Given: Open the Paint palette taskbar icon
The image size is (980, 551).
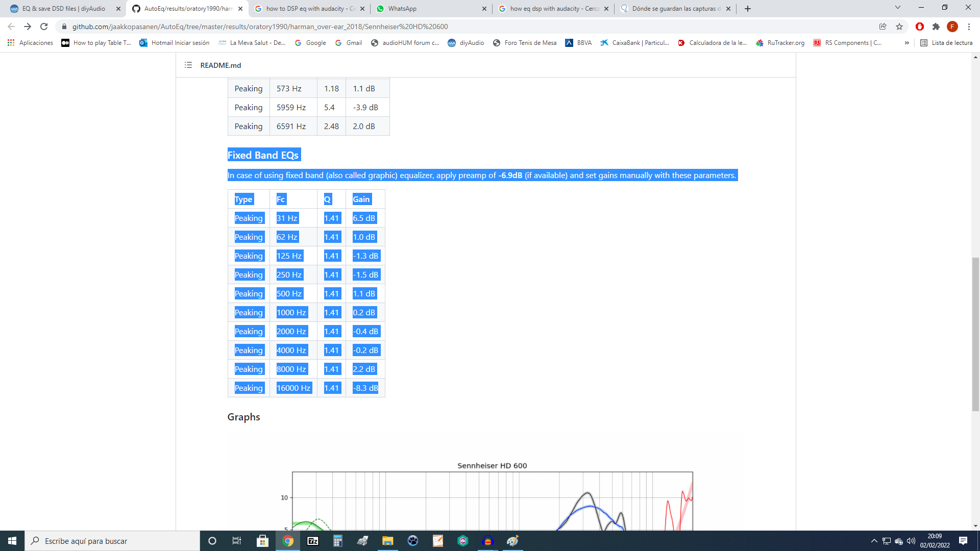Looking at the screenshot, I should click(513, 541).
